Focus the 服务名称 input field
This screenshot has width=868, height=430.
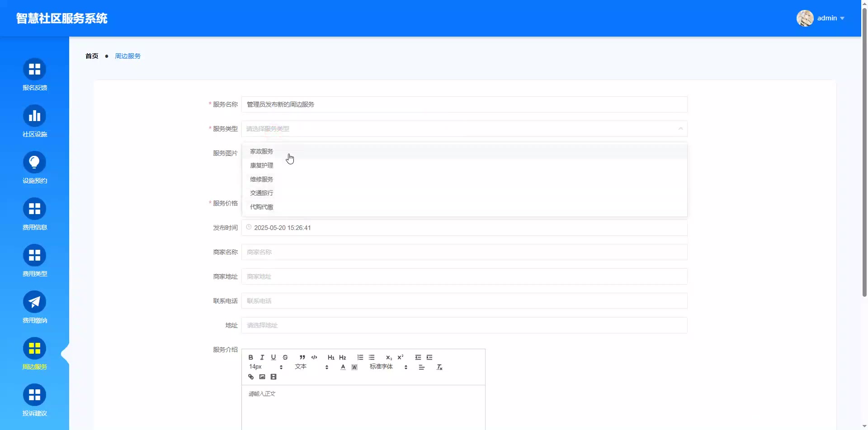464,104
